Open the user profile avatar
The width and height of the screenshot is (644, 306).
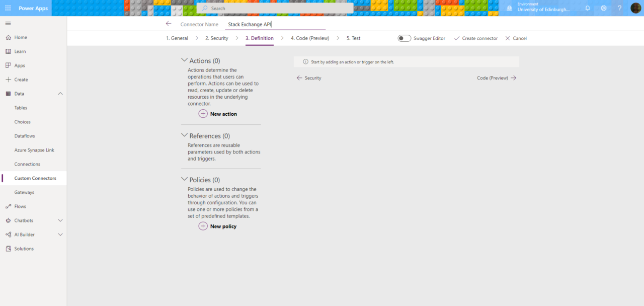pos(636,8)
